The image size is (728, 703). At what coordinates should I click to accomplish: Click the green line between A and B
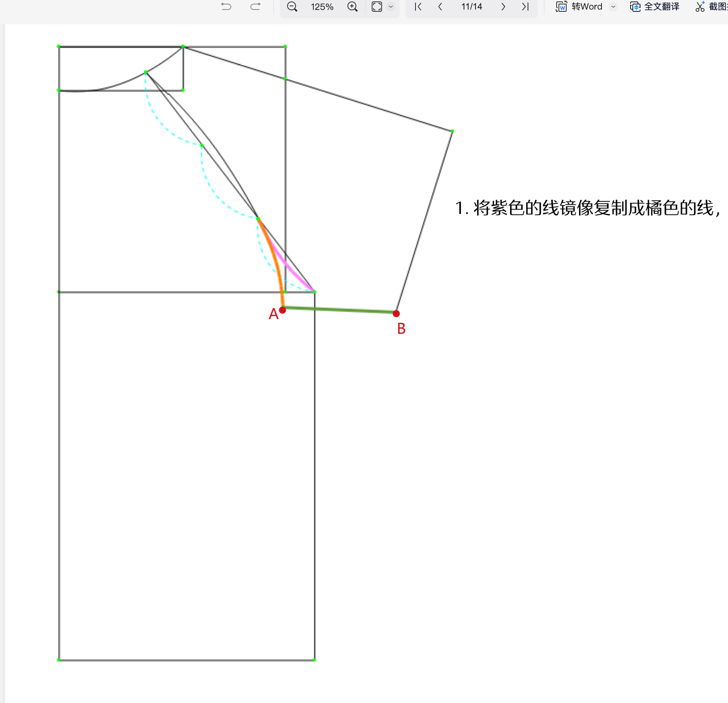339,310
